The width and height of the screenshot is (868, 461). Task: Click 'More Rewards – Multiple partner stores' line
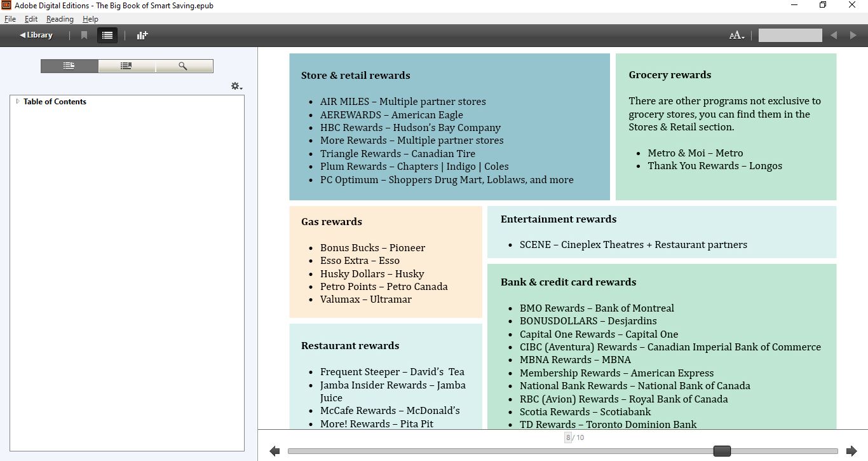point(412,141)
